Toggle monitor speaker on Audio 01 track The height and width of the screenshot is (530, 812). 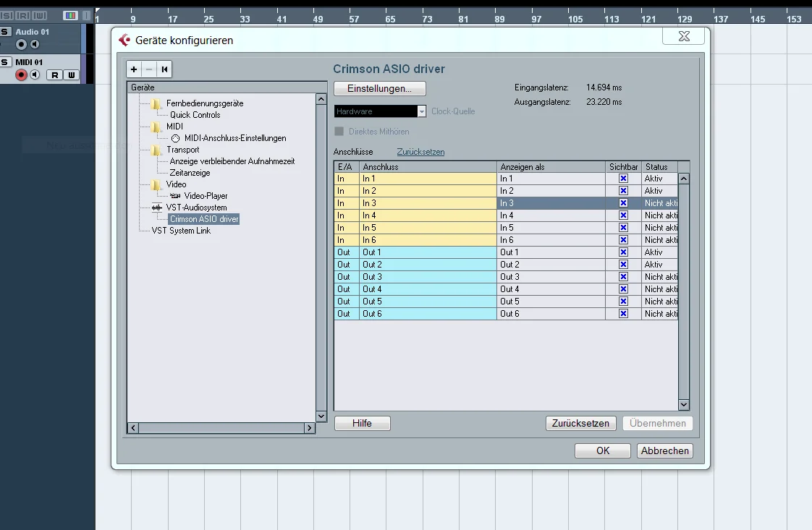[34, 45]
